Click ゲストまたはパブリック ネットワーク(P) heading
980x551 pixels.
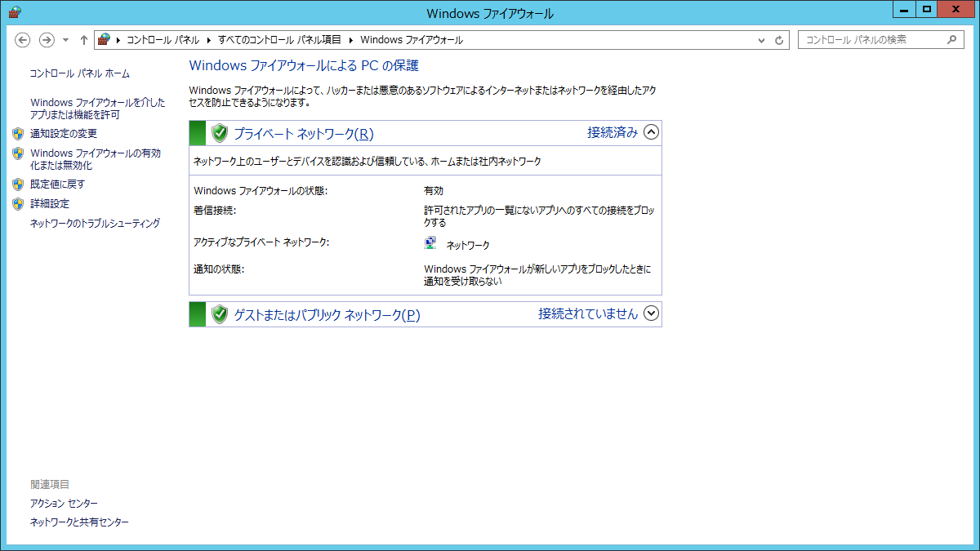(x=327, y=315)
